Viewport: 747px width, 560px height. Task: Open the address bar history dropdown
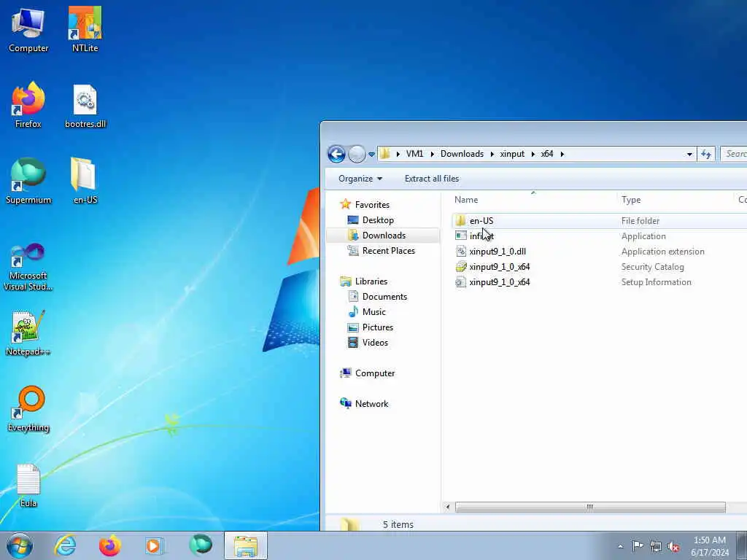click(689, 154)
